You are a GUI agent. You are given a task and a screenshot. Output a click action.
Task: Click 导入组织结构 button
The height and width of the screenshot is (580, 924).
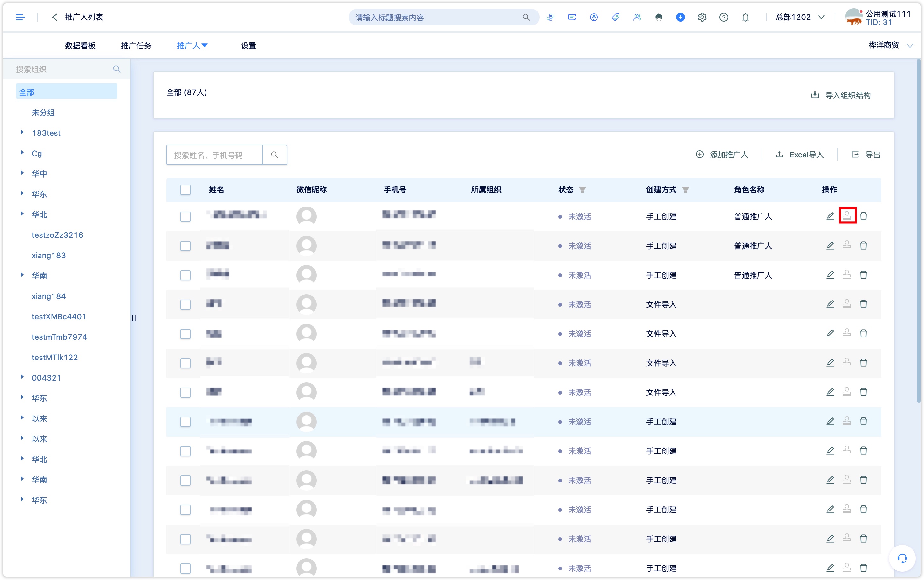tap(841, 96)
